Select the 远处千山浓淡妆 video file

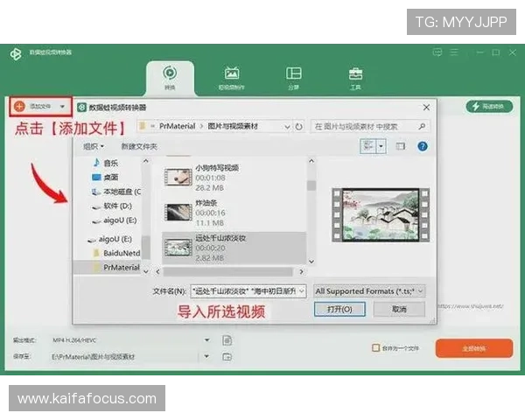(234, 248)
